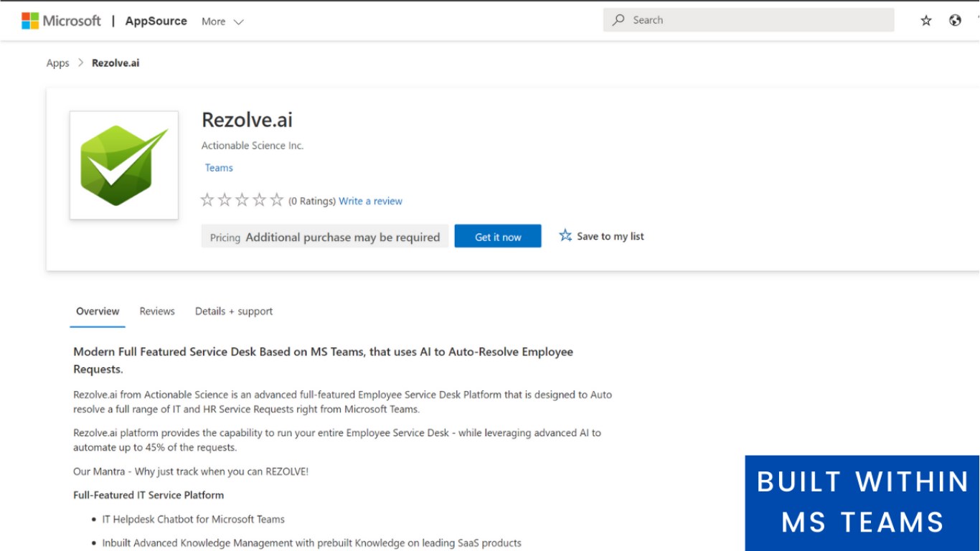980x551 pixels.
Task: Click the Modern Full Featured Service Desk heading
Action: coord(324,361)
